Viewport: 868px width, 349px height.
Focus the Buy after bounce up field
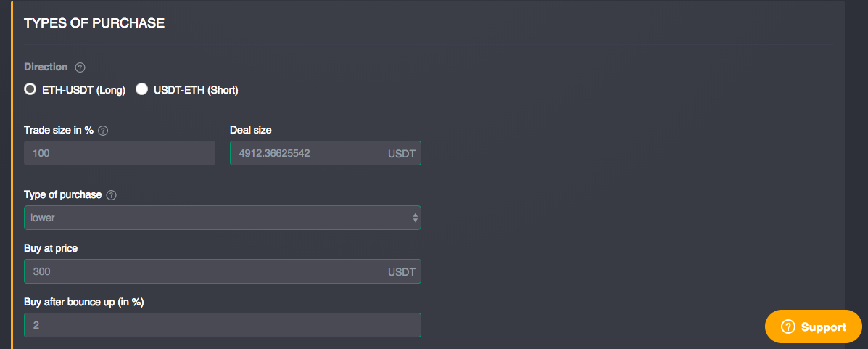coord(223,325)
